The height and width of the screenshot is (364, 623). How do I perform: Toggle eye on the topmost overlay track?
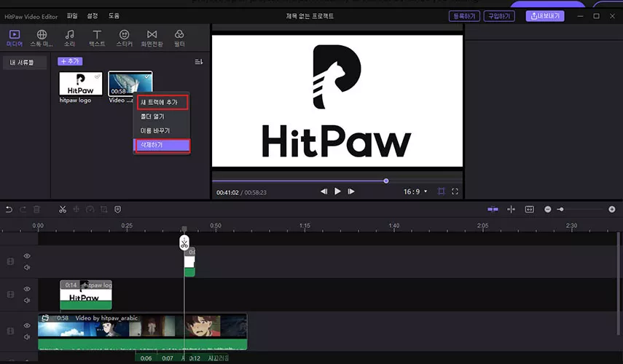(x=27, y=256)
